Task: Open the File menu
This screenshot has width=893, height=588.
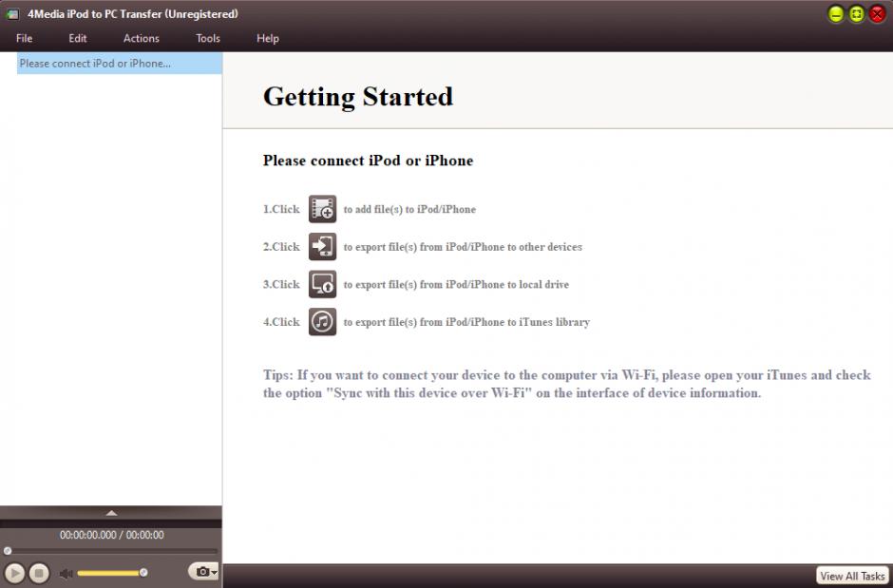Action: [24, 38]
